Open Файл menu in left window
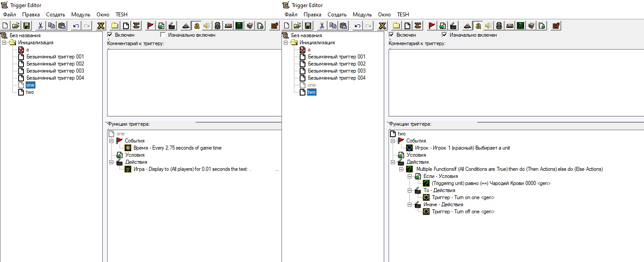This screenshot has width=644, height=262. [9, 15]
